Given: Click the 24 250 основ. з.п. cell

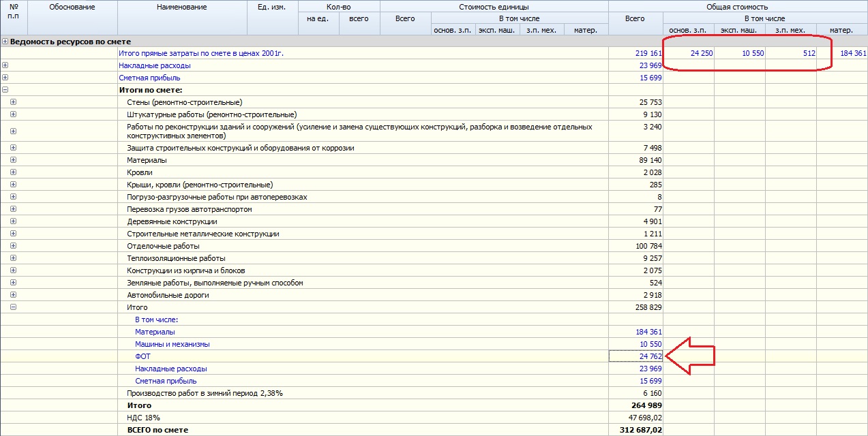Looking at the screenshot, I should tap(689, 53).
